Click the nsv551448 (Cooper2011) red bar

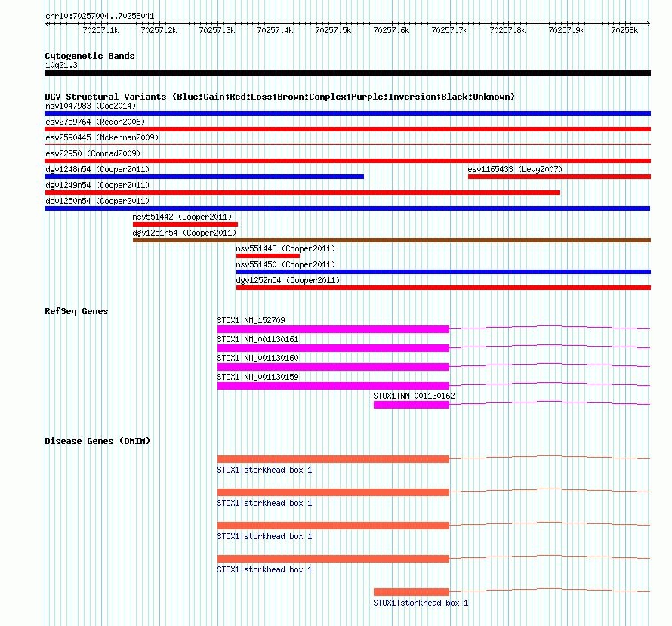(x=268, y=256)
